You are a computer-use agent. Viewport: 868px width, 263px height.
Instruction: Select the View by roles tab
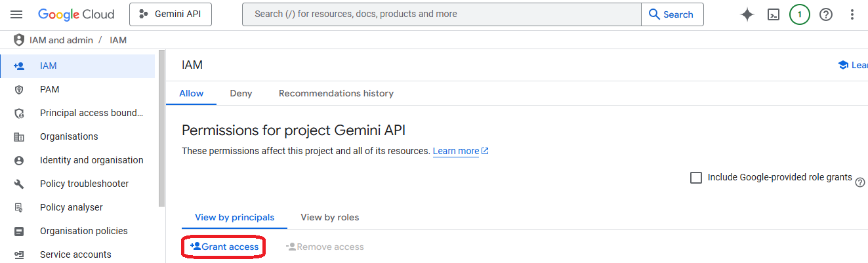[x=329, y=217]
